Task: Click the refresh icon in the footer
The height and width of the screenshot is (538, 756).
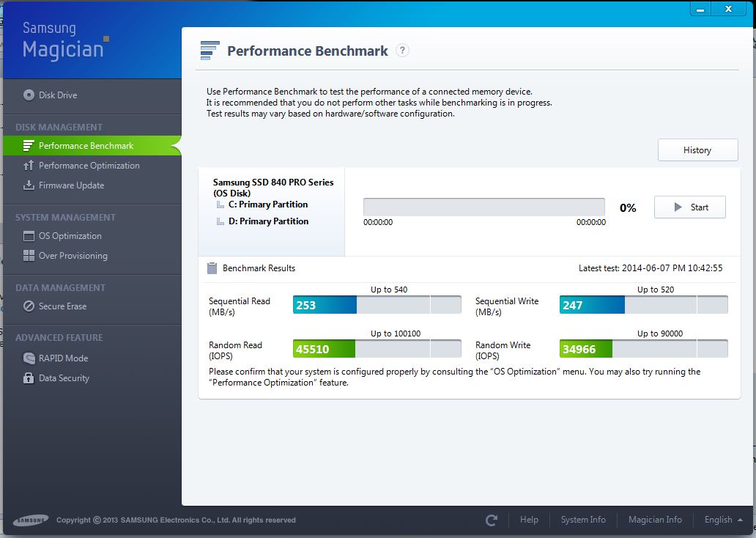Action: point(492,520)
